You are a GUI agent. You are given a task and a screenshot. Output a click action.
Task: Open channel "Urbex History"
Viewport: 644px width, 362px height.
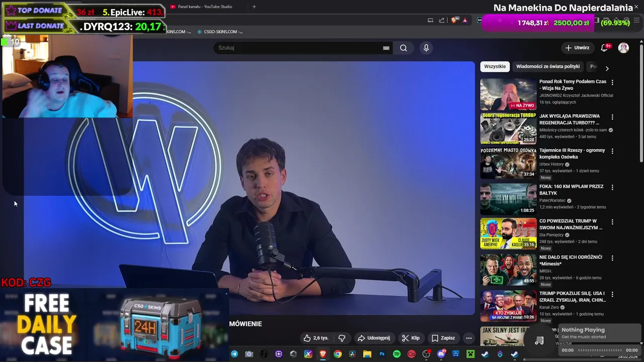551,164
